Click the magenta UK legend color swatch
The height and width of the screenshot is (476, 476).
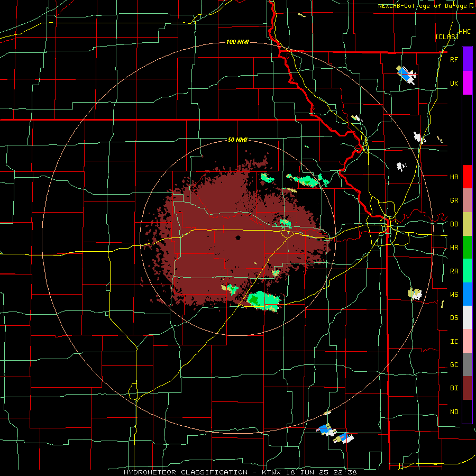pos(467,83)
